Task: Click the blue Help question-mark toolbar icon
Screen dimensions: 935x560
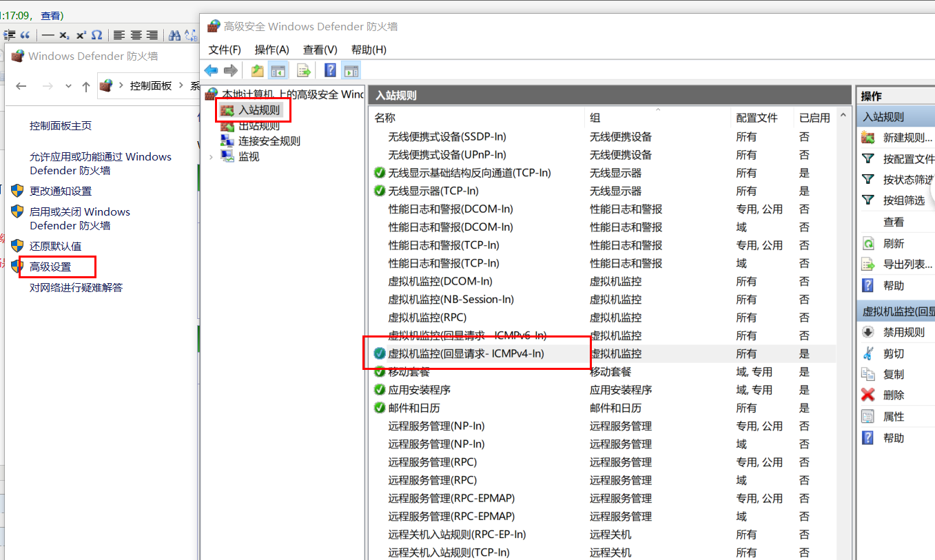Action: [x=330, y=70]
